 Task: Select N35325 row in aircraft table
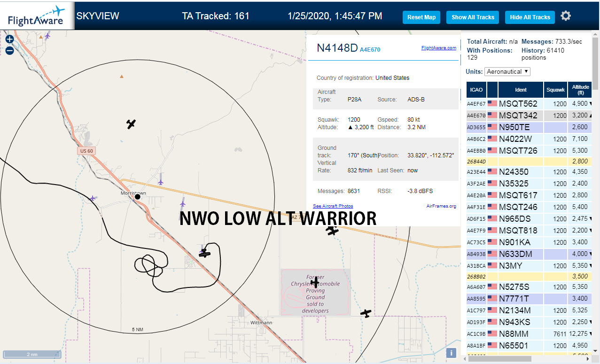coord(530,183)
